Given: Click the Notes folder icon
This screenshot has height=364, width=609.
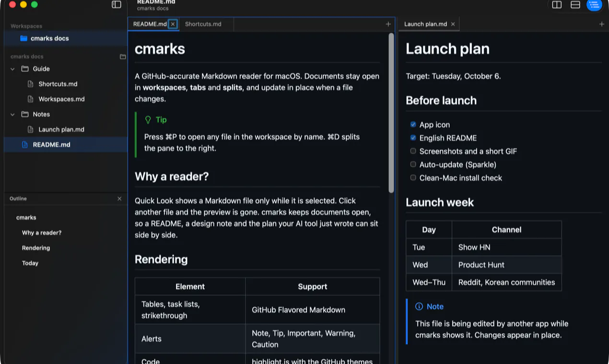Looking at the screenshot, I should click(x=25, y=114).
